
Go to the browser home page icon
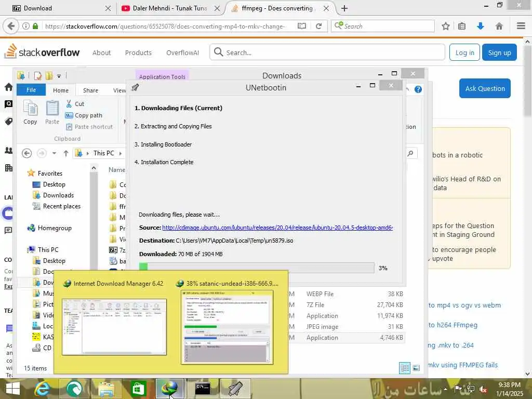(499, 26)
